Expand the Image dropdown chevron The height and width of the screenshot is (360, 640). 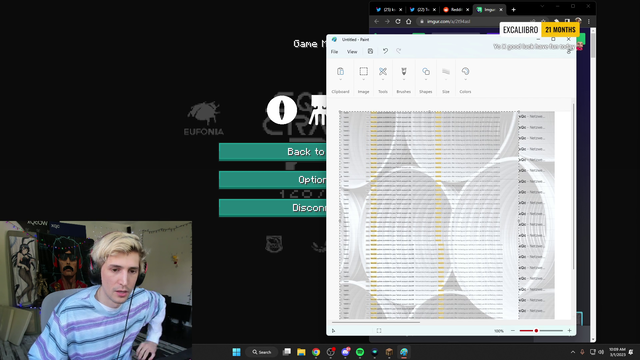[x=363, y=80]
